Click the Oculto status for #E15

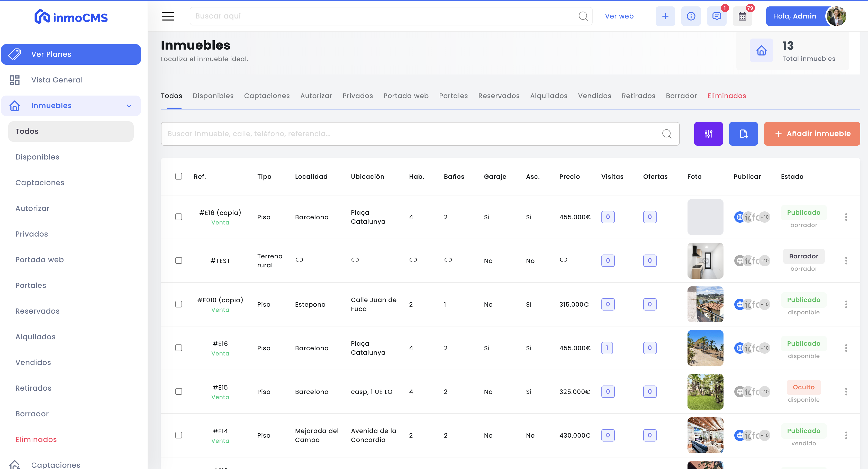pos(804,387)
